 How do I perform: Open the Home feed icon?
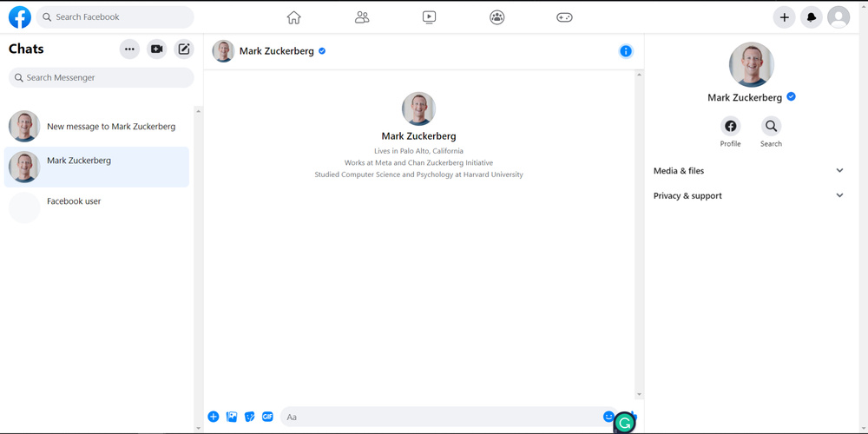point(294,17)
